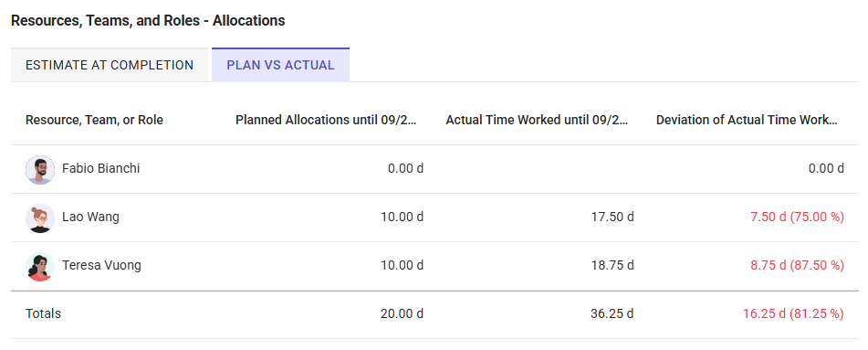Click Lao Wang's avatar picture
Screen dimensions: 868x350
coord(40,217)
